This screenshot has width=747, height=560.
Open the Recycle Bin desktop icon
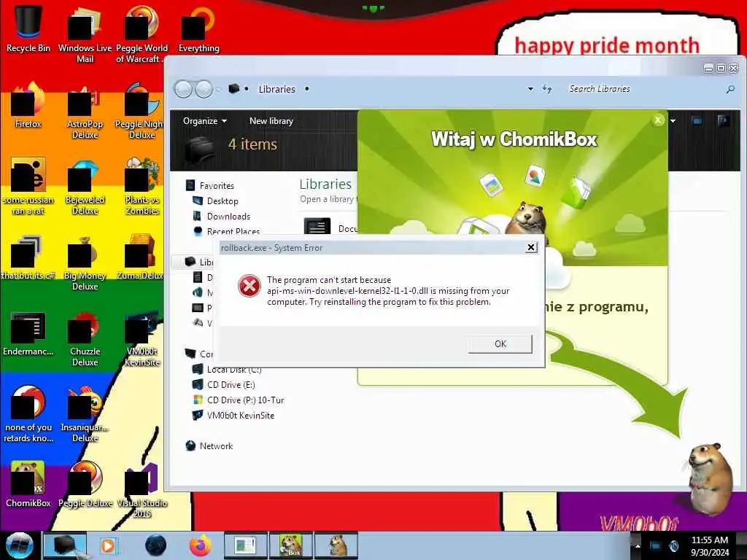point(28,28)
